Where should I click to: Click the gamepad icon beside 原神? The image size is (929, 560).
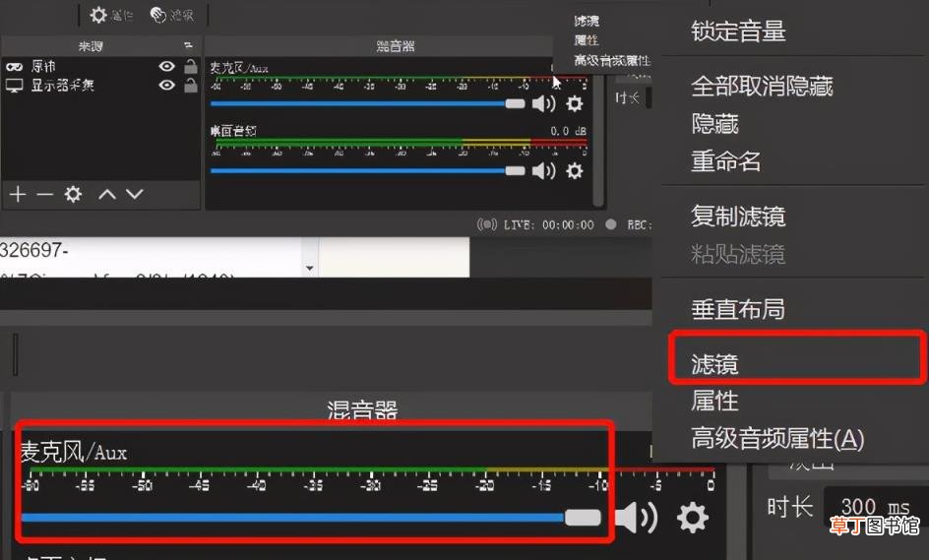[x=14, y=66]
